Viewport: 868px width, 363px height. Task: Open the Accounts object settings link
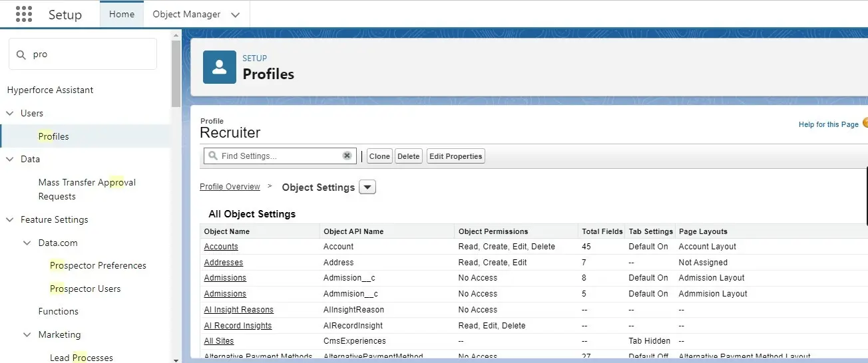click(x=221, y=247)
